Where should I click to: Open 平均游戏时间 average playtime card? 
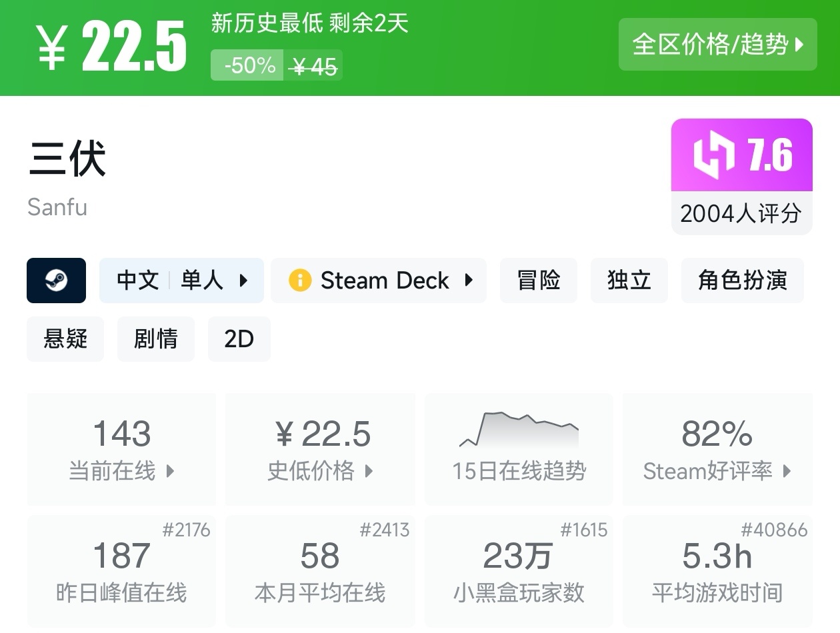(x=717, y=570)
